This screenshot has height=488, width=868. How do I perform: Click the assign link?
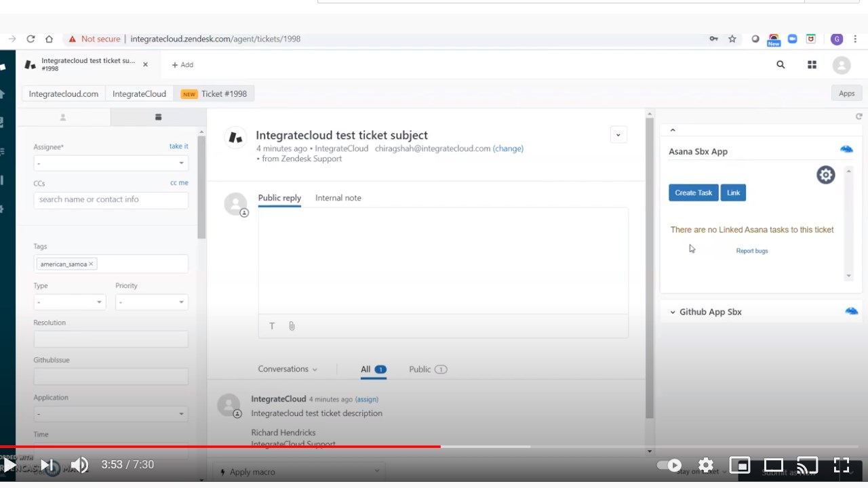[x=367, y=400]
